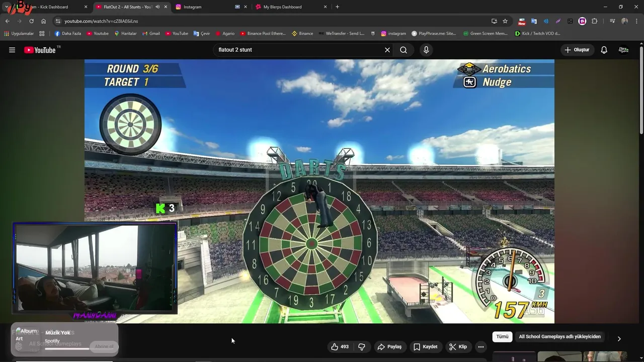Open the site information icon in the address bar
Image resolution: width=644 pixels, height=362 pixels.
[x=58, y=21]
